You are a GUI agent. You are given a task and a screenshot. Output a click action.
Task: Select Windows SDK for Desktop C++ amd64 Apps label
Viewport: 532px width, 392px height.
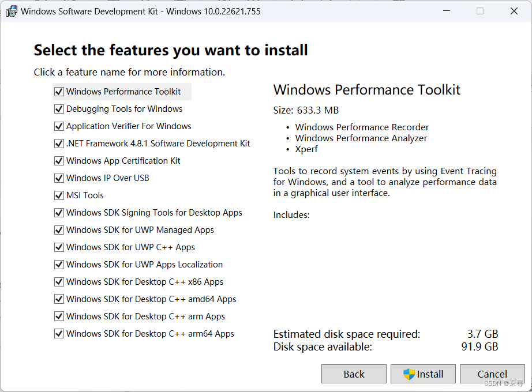click(150, 299)
